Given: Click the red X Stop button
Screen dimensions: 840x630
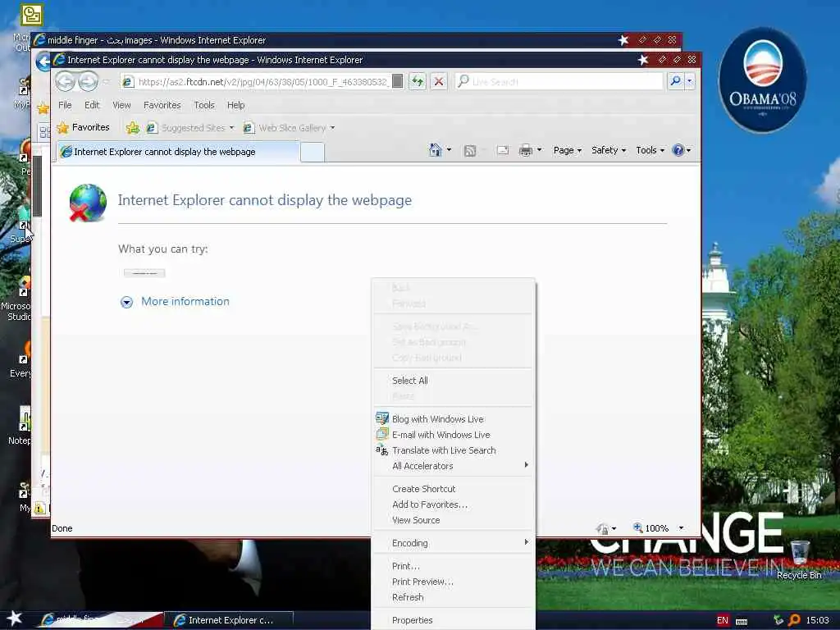Looking at the screenshot, I should tap(439, 81).
